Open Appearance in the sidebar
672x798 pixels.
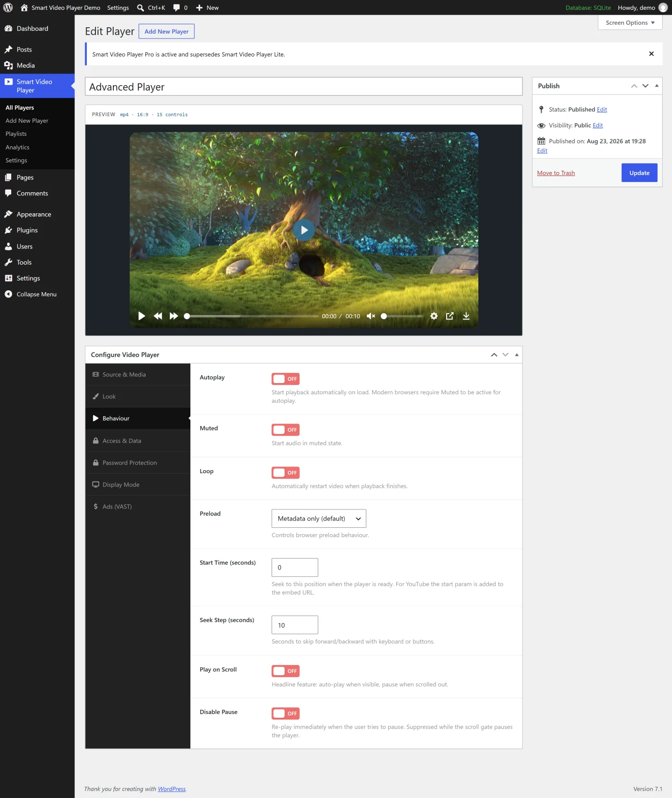34,214
